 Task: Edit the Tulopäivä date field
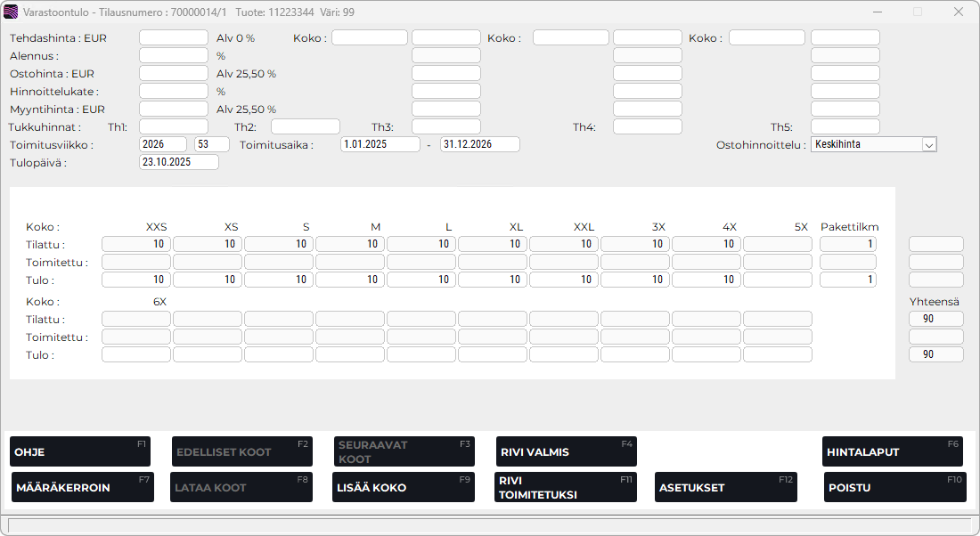[179, 162]
